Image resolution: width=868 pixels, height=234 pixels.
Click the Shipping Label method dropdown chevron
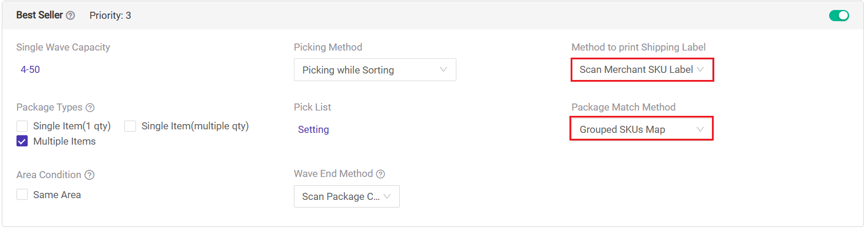[x=700, y=69]
